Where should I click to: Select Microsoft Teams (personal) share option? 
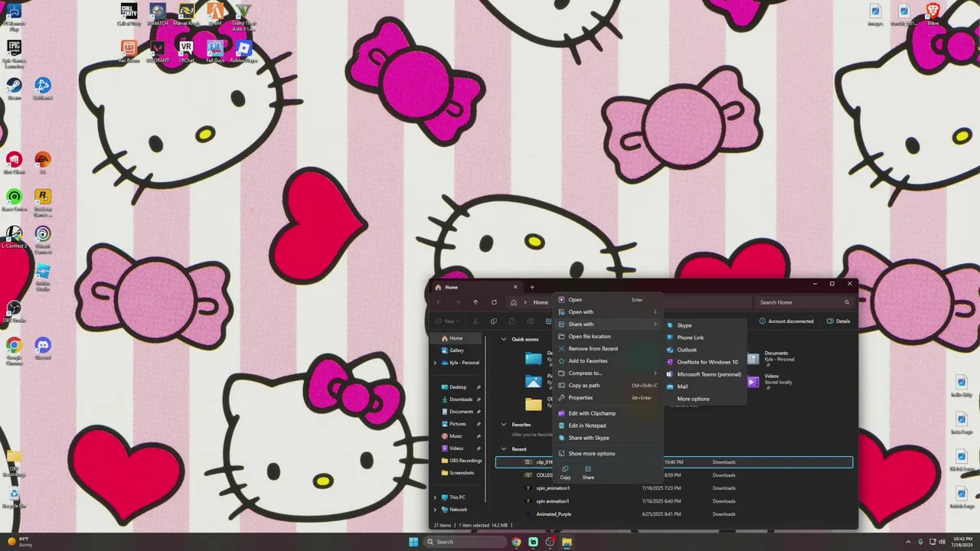tap(704, 374)
